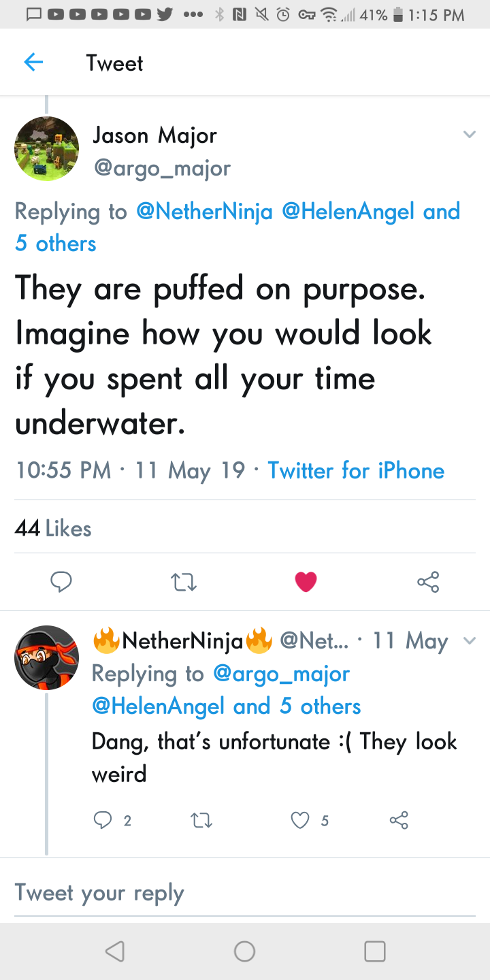Image resolution: width=490 pixels, height=980 pixels.
Task: Like NetherNinja's reply
Action: click(x=300, y=821)
